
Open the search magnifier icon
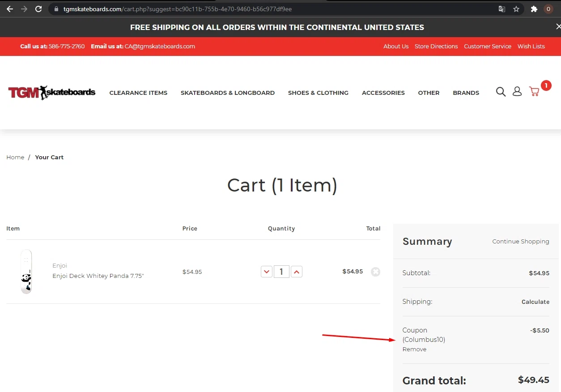(x=501, y=92)
